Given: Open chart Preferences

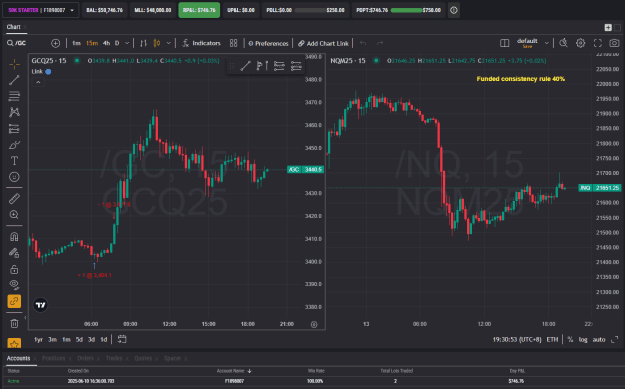Looking at the screenshot, I should coord(268,43).
